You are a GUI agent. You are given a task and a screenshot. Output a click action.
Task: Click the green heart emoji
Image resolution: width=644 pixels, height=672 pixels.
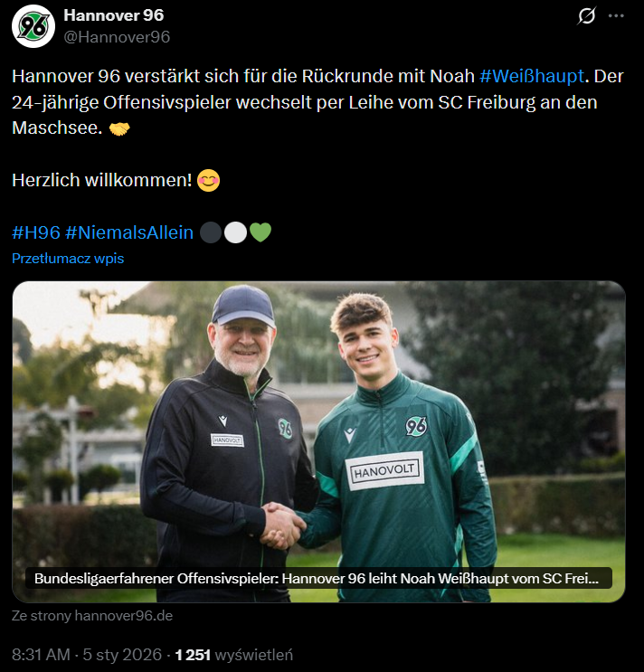point(260,232)
